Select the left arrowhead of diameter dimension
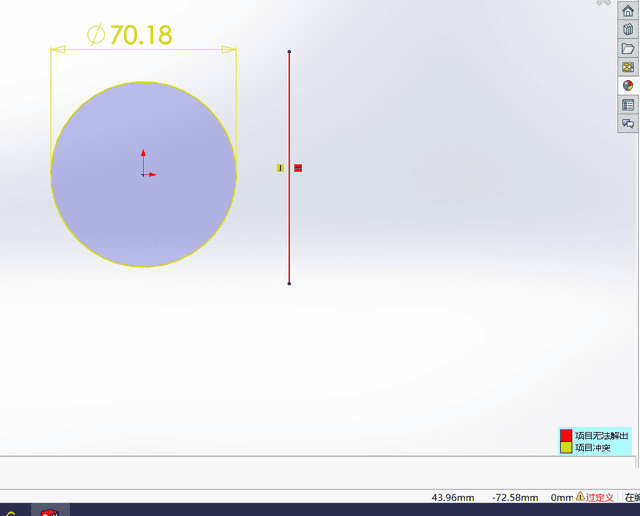The width and height of the screenshot is (640, 516). coord(58,49)
